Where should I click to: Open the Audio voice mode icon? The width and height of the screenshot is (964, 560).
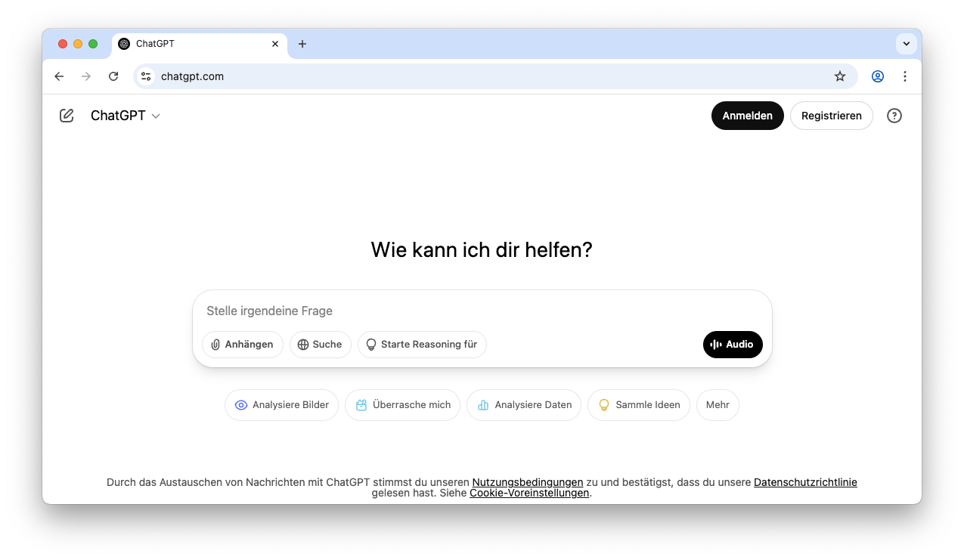click(716, 345)
